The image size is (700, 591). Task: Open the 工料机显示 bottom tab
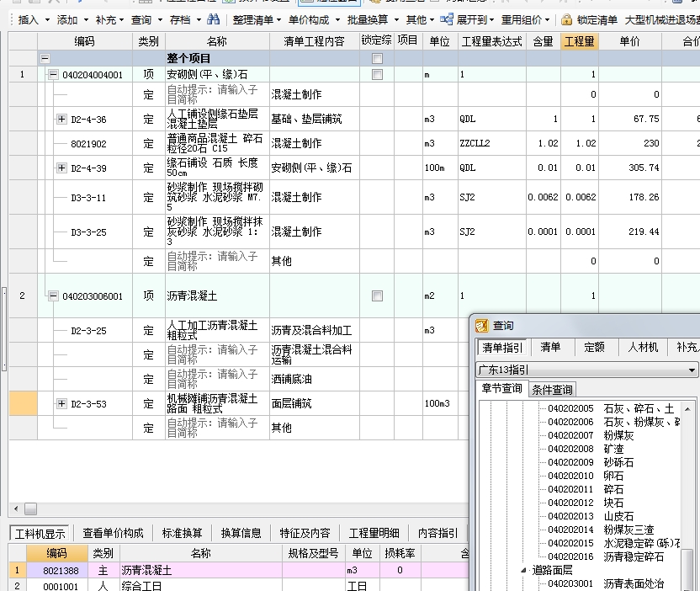pos(40,534)
